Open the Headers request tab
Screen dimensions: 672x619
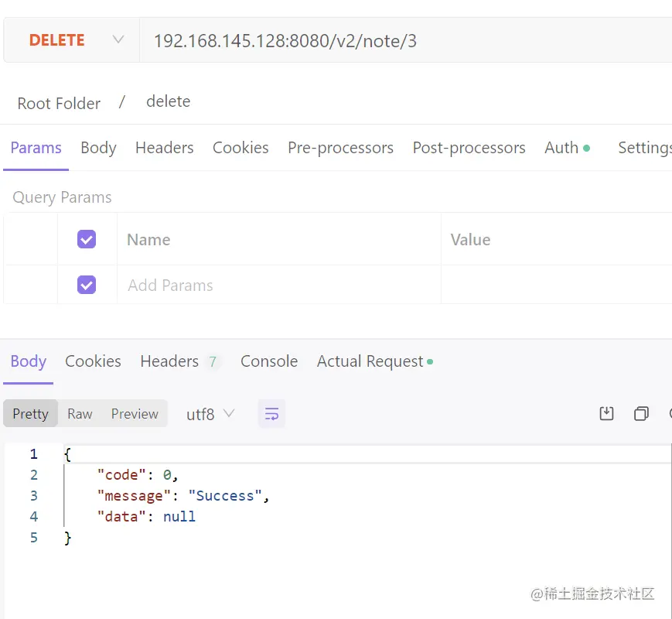point(164,148)
